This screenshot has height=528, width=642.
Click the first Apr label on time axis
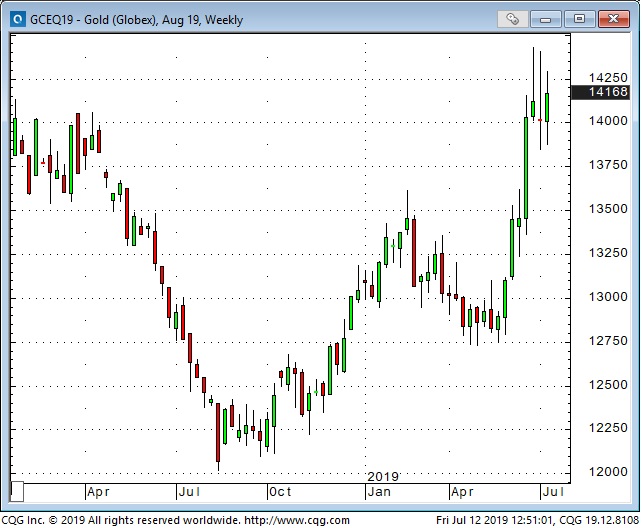point(99,492)
